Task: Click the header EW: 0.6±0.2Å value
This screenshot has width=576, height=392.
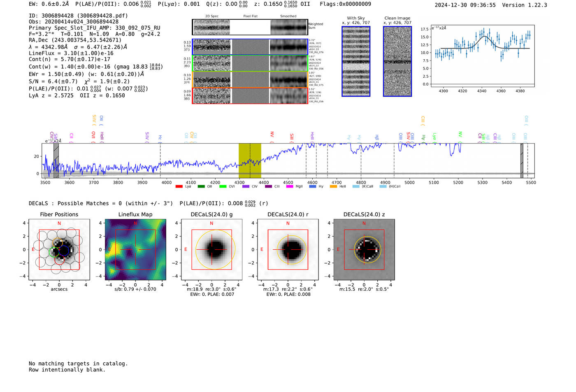Action: [x=49, y=4]
